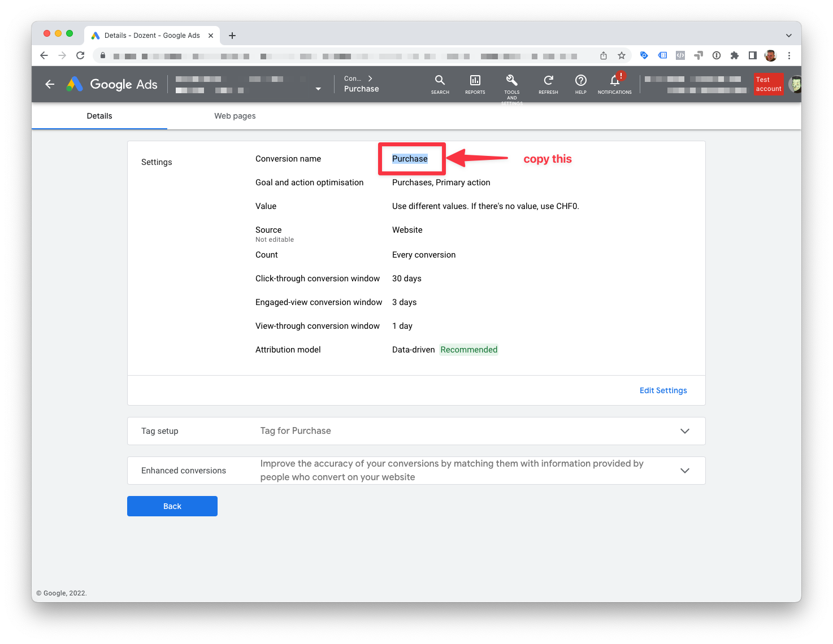Expand the Enhanced conversions section
This screenshot has height=644, width=833.
pyautogui.click(x=685, y=471)
